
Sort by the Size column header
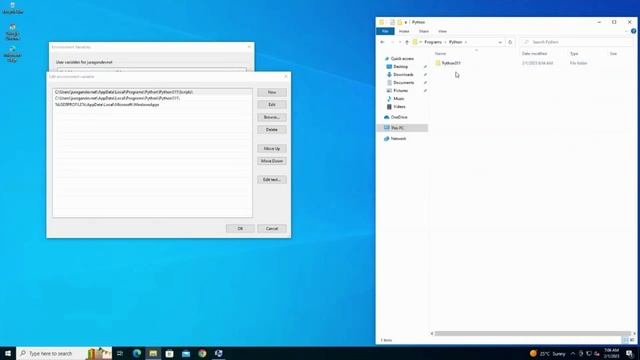613,53
